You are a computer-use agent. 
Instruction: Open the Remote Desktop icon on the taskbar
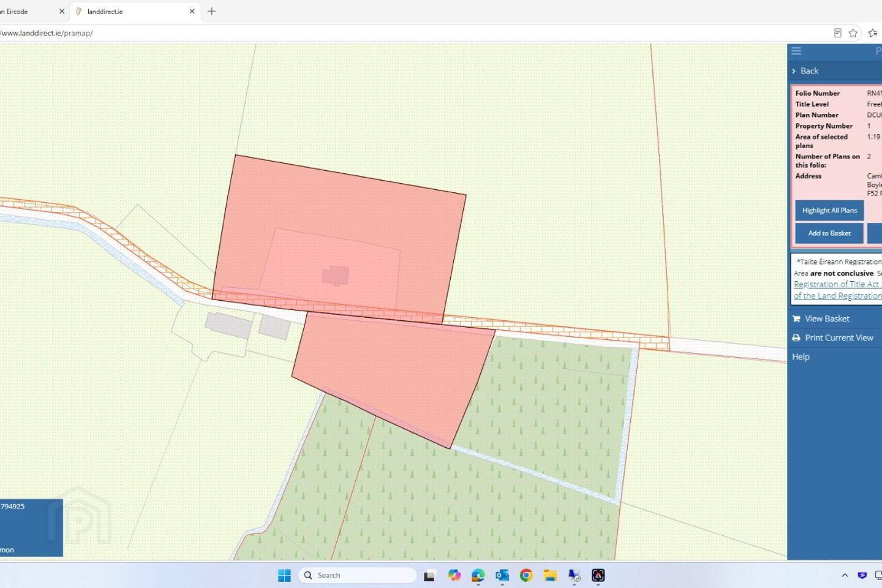point(575,575)
